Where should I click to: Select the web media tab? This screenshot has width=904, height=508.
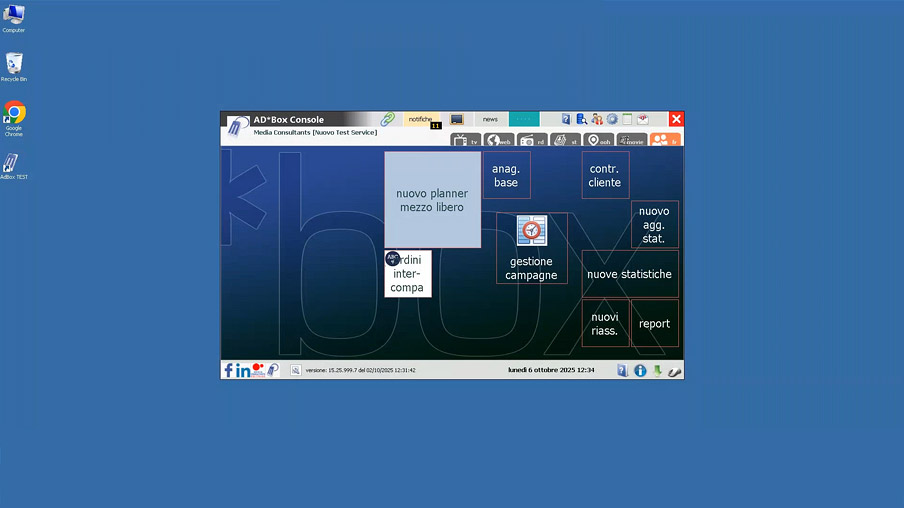[499, 141]
